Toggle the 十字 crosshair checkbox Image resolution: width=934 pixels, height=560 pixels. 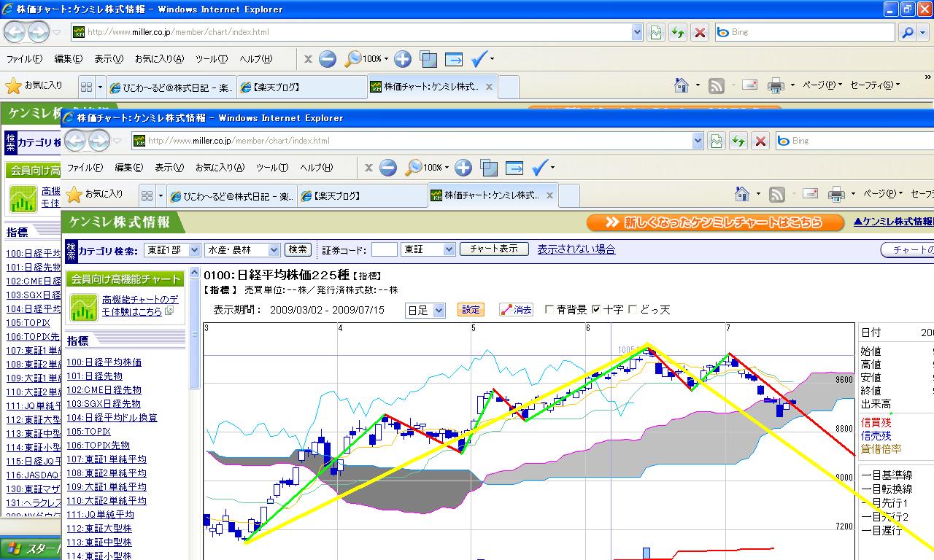coord(596,310)
